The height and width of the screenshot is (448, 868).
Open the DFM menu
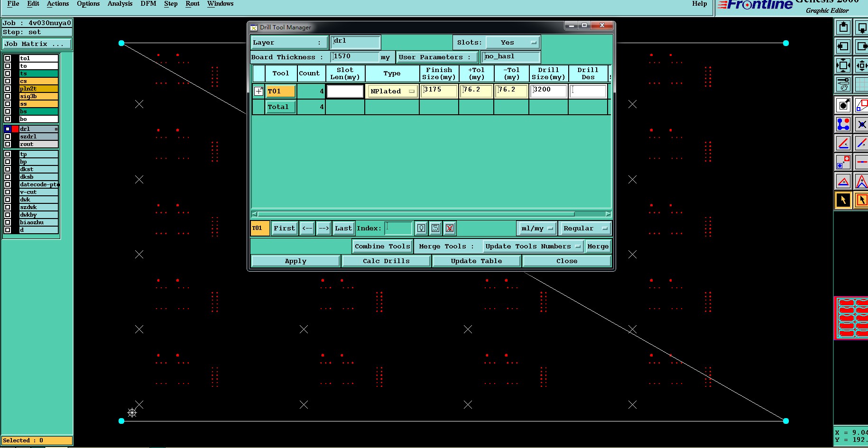click(148, 4)
